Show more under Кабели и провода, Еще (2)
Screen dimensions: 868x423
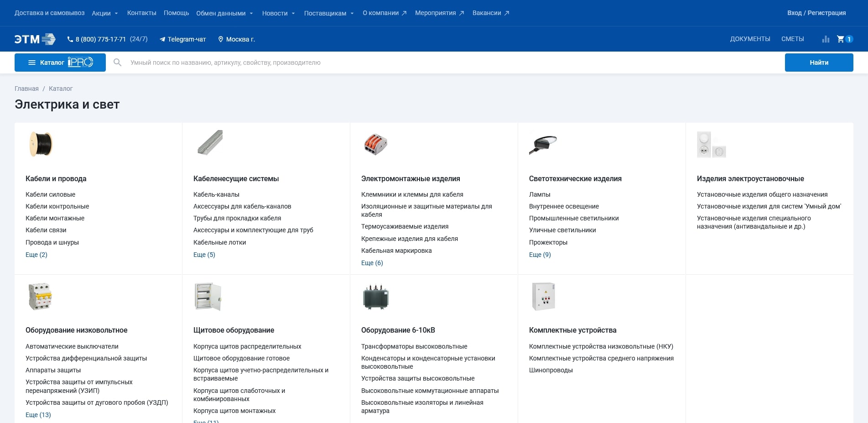tap(36, 255)
